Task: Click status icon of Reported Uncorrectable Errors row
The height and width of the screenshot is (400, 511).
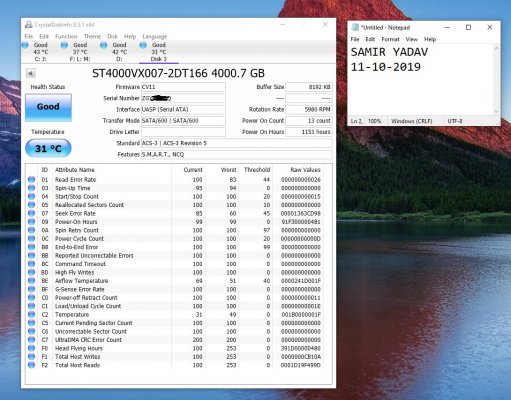Action: coord(31,256)
